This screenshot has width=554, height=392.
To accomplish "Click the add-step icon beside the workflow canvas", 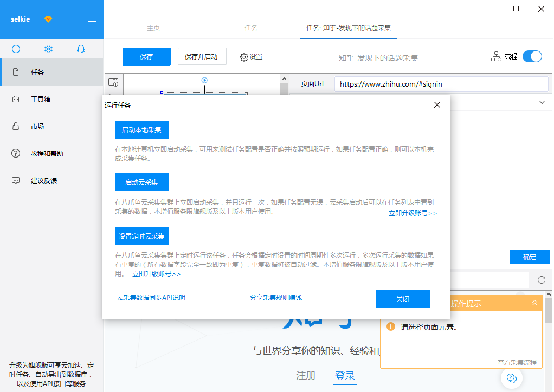I will point(113,82).
